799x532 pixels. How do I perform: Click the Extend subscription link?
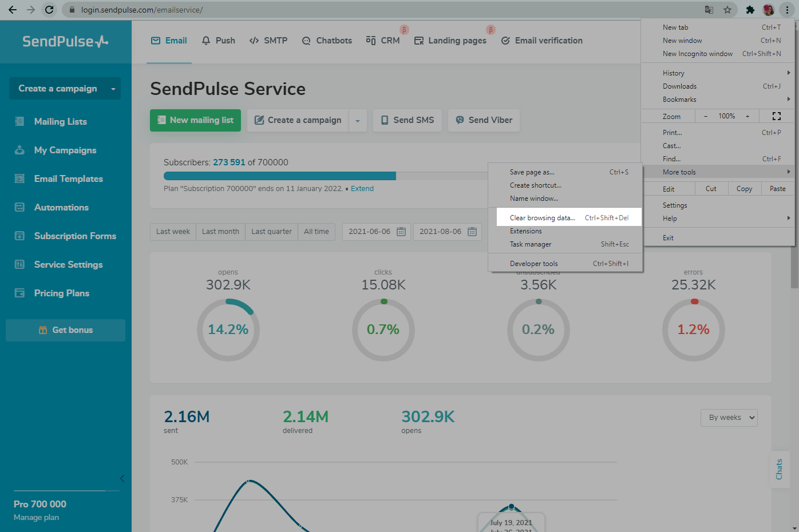(x=362, y=189)
